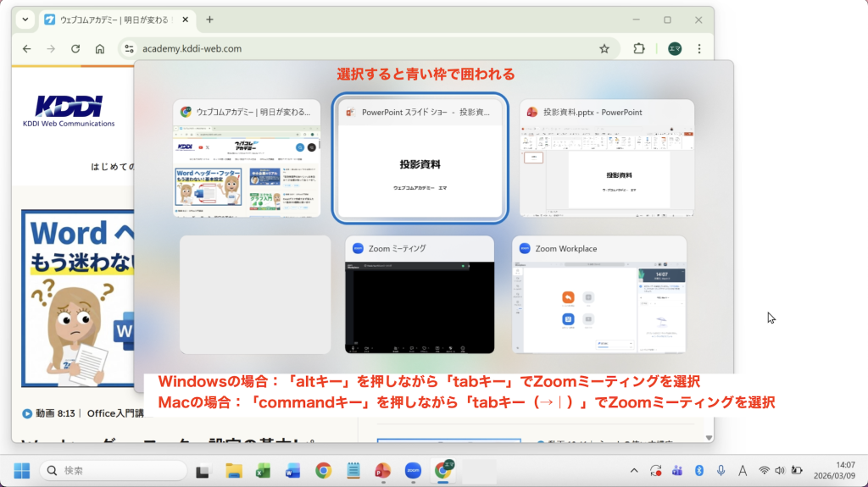Open Teams icon in system tray
The height and width of the screenshot is (487, 868).
[x=677, y=471]
